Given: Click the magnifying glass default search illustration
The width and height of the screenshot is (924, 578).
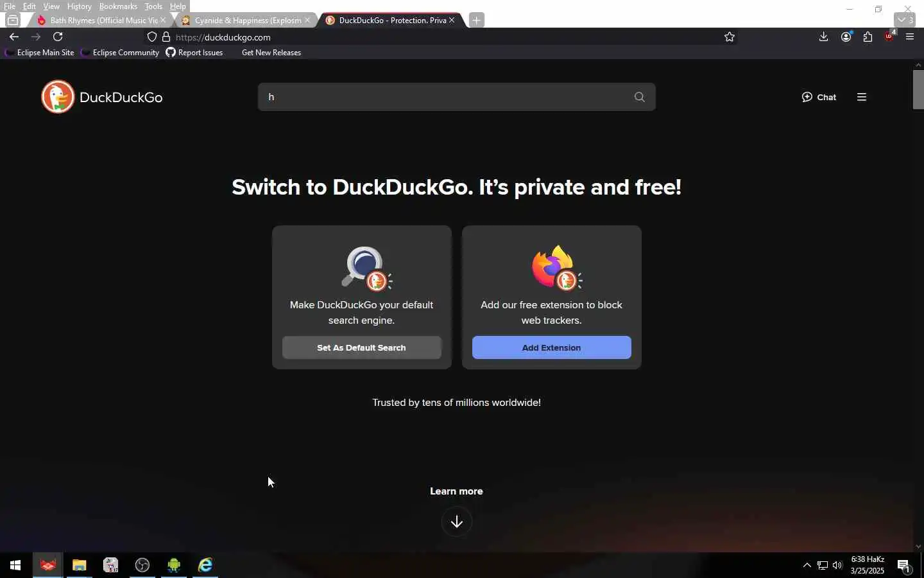Looking at the screenshot, I should point(366,268).
